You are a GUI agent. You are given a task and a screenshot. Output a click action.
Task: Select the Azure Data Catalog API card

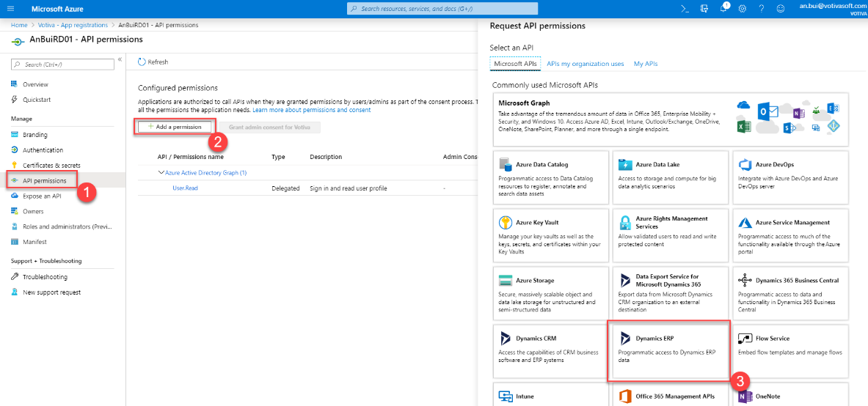coord(550,176)
